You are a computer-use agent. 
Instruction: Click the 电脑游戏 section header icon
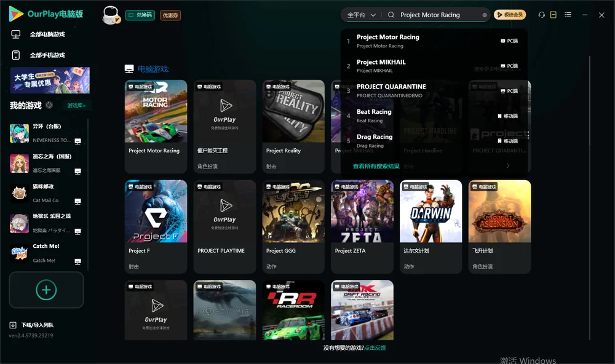129,69
